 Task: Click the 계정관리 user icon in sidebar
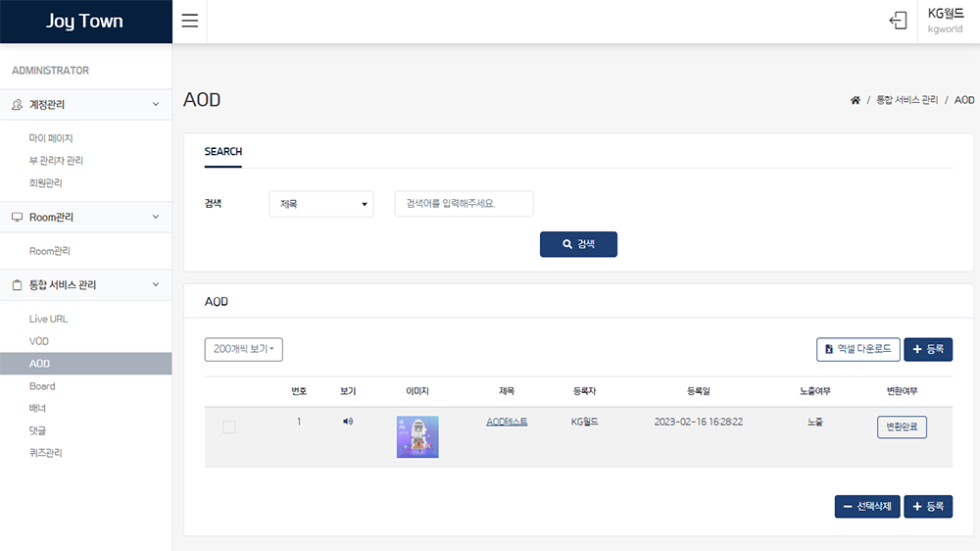click(x=17, y=105)
